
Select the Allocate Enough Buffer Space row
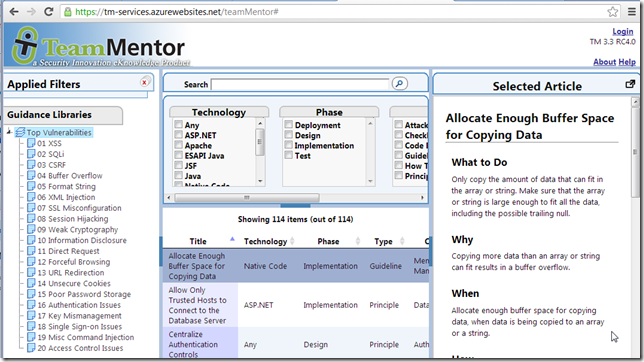click(296, 266)
